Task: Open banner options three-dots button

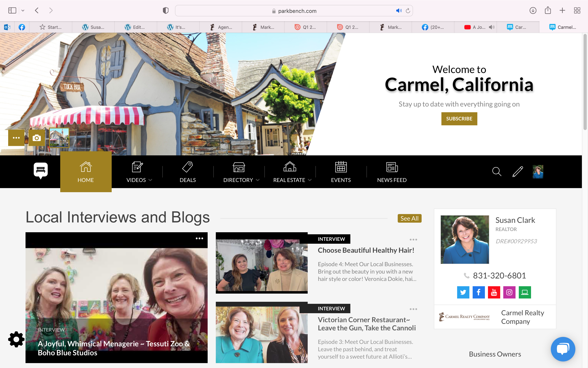Action: pos(16,138)
